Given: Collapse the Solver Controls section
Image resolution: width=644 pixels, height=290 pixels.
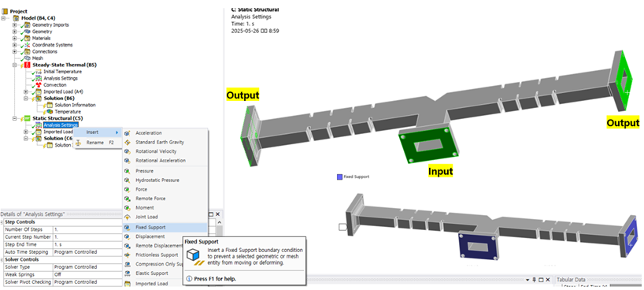Looking at the screenshot, I should [2, 260].
